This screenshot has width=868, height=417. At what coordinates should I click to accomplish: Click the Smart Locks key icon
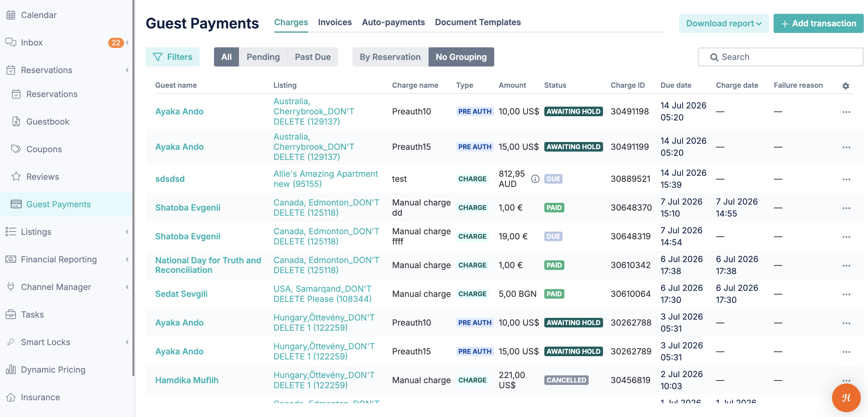coord(11,342)
